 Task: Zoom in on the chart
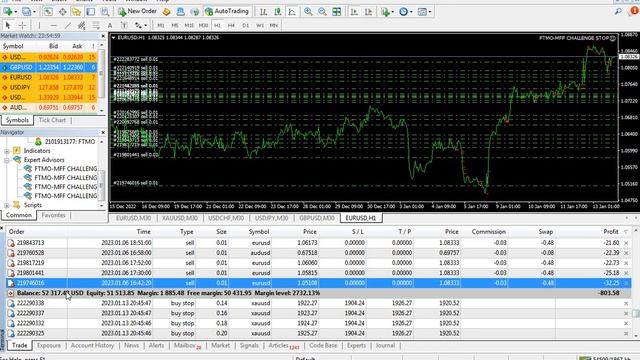coord(308,12)
